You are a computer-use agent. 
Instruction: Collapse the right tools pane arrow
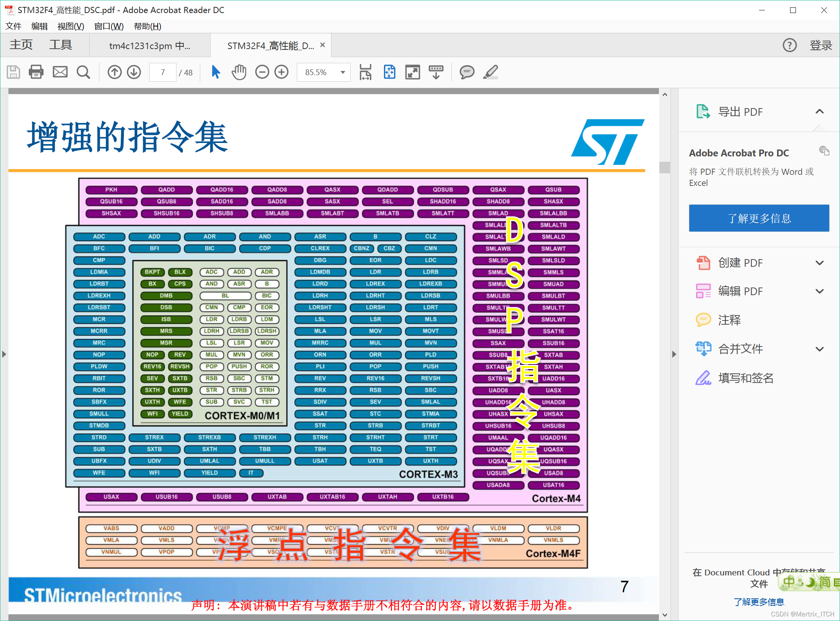point(674,354)
